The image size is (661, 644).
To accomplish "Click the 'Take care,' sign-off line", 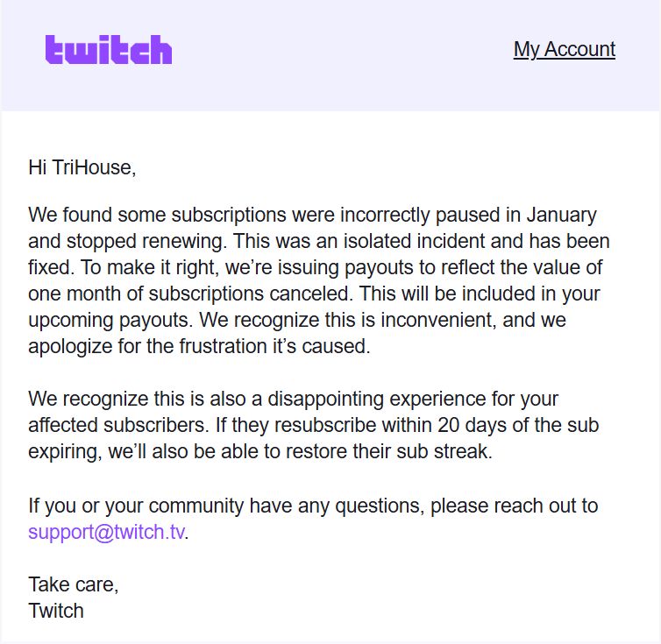I will click(74, 584).
